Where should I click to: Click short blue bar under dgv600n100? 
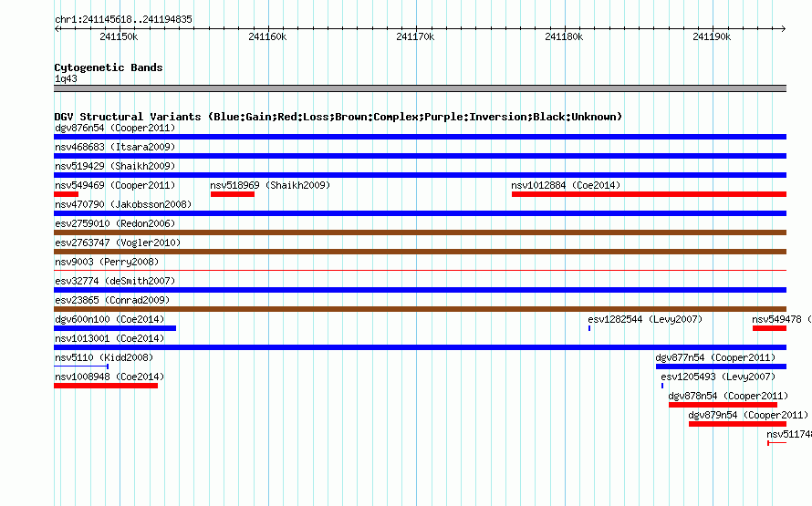115,328
